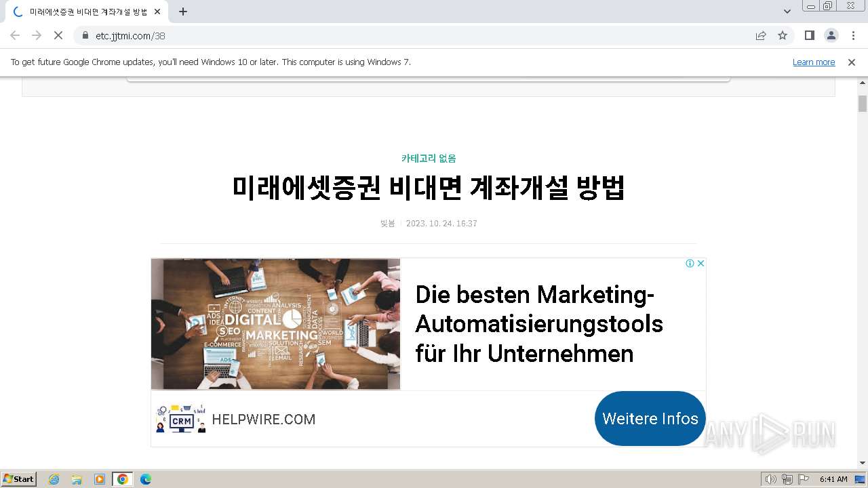Open the volume speaker tray icon
The height and width of the screenshot is (488, 868).
click(770, 479)
